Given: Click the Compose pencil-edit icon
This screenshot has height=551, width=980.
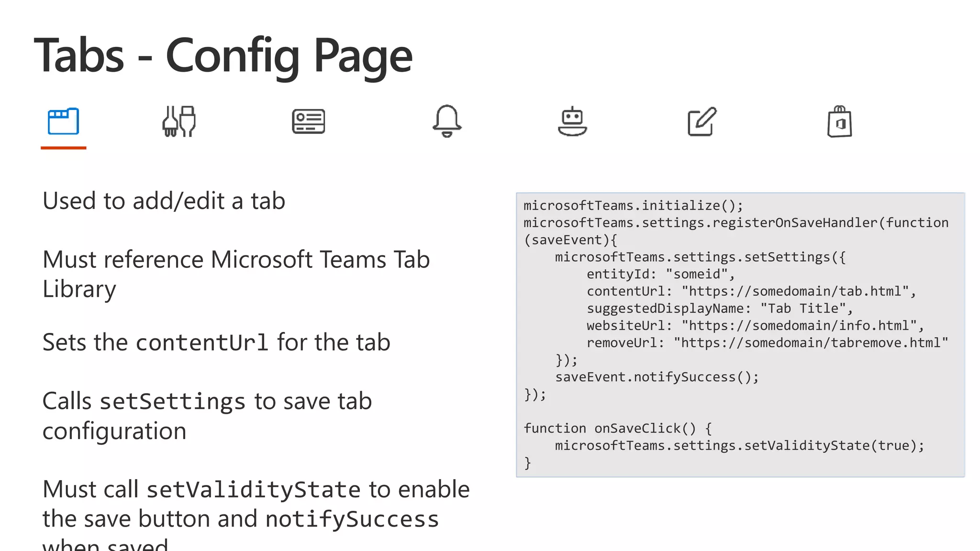Looking at the screenshot, I should coord(702,121).
